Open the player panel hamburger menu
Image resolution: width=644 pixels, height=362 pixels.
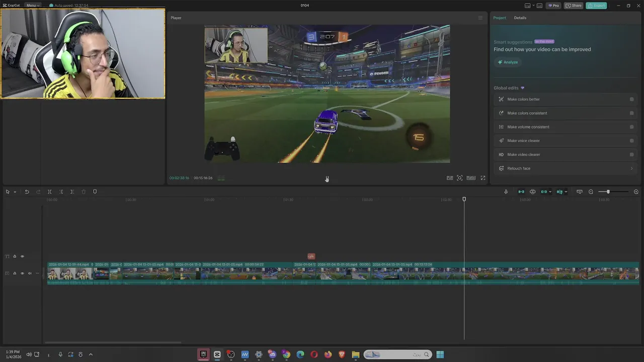pos(480,18)
